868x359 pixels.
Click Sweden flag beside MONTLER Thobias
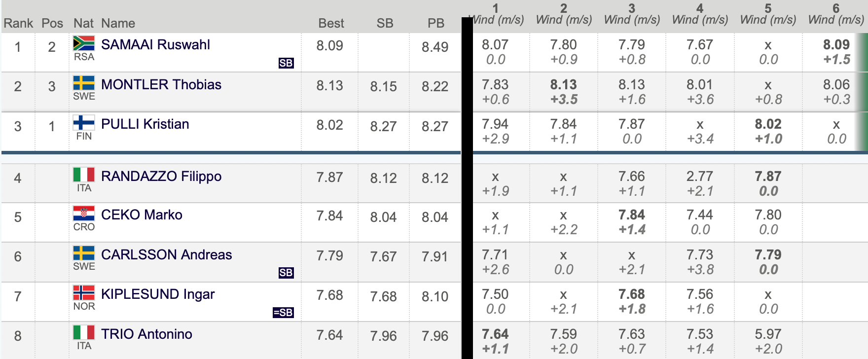(x=84, y=83)
